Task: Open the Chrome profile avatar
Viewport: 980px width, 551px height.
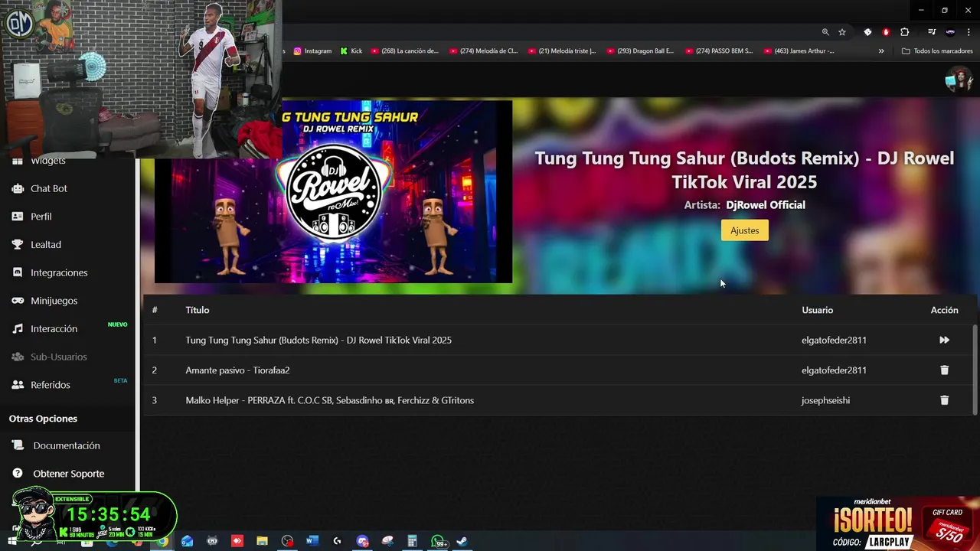Action: (950, 32)
